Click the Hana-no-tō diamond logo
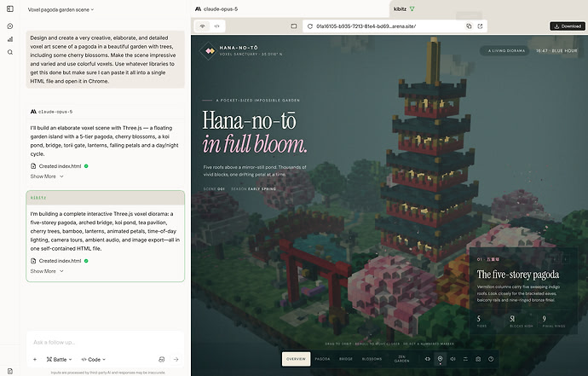Image resolution: width=588 pixels, height=376 pixels. pos(210,50)
